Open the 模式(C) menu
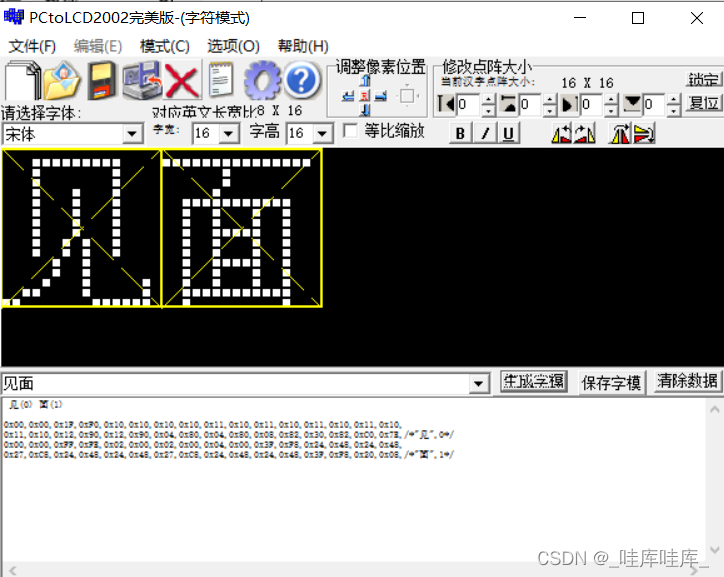The width and height of the screenshot is (724, 577). pos(165,46)
